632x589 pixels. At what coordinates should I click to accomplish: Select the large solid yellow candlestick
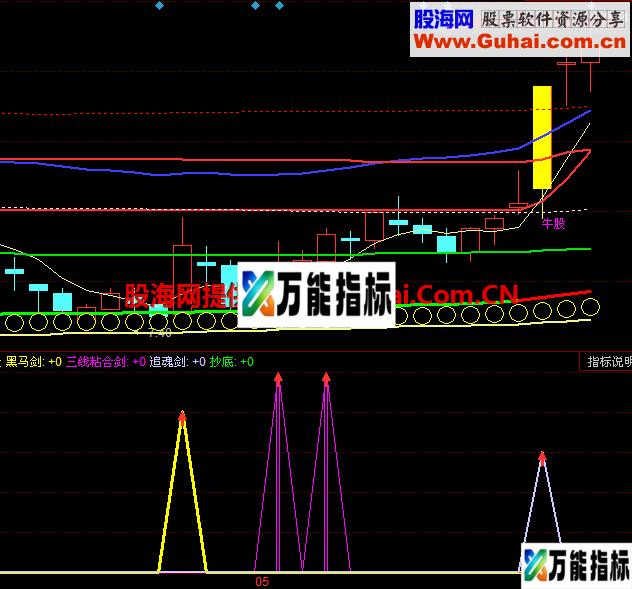pos(542,137)
